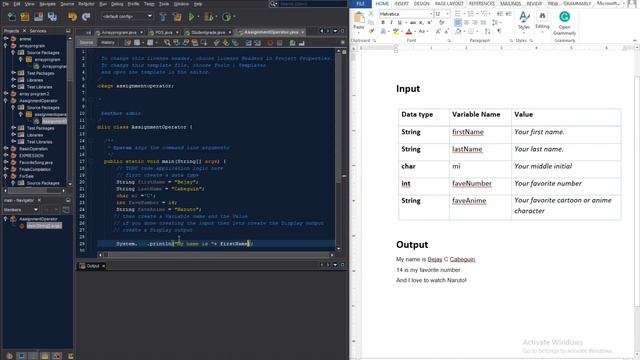The width and height of the screenshot is (640, 360).
Task: Switch to the POS.java editor tab
Action: (x=163, y=32)
